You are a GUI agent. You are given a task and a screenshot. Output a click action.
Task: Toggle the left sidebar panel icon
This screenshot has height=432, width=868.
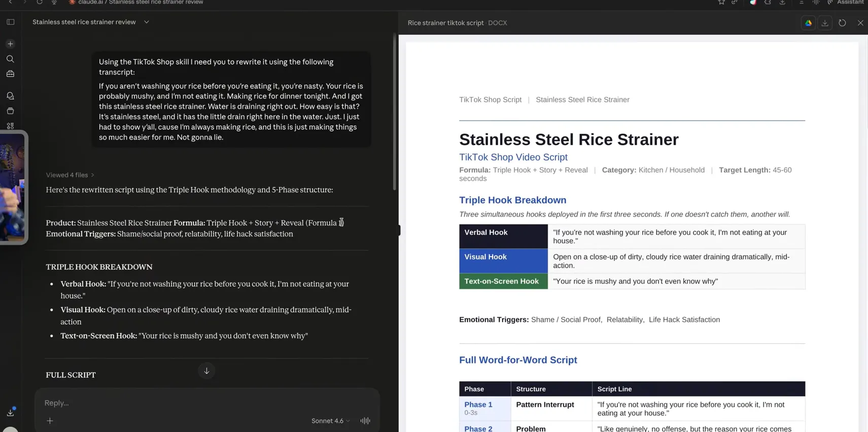(10, 22)
